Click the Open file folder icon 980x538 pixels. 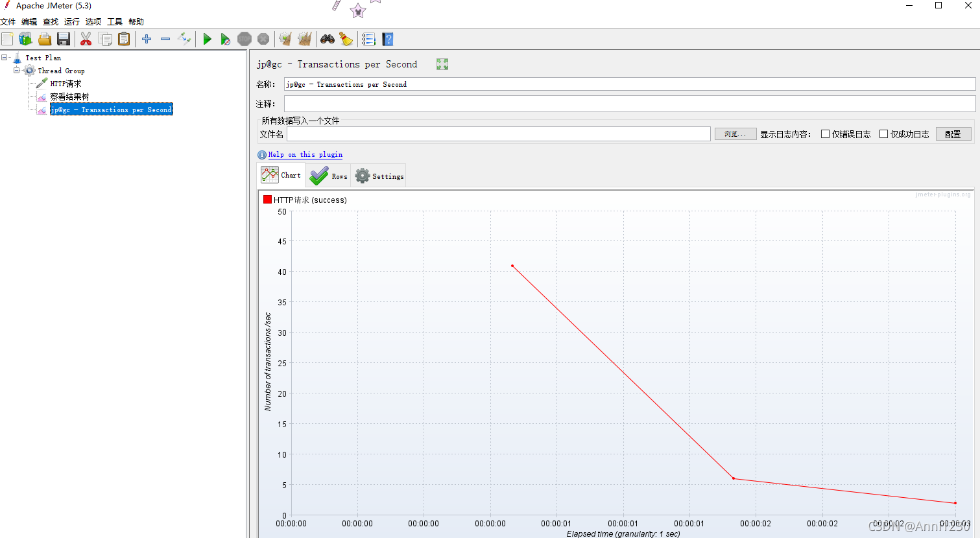point(44,40)
